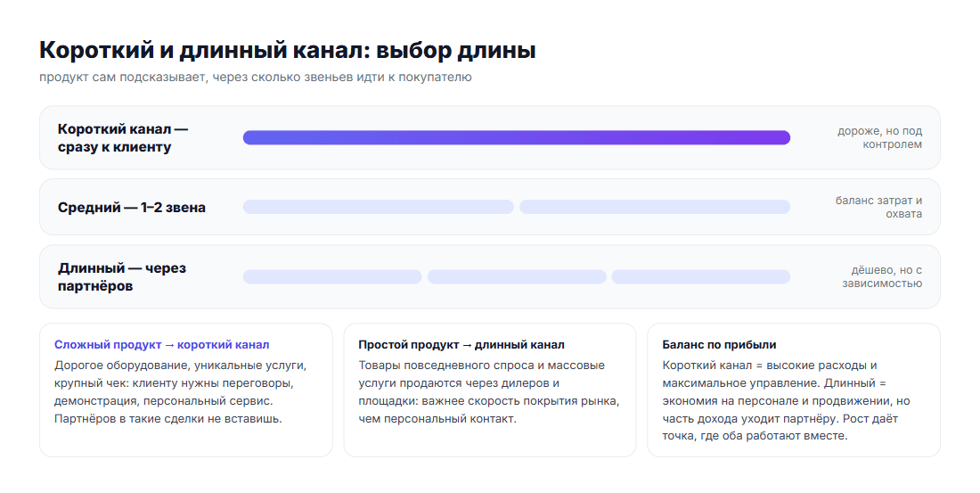The image size is (980, 493).
Task: Select the label 'Длинный — через партнёров'
Action: pyautogui.click(x=122, y=276)
